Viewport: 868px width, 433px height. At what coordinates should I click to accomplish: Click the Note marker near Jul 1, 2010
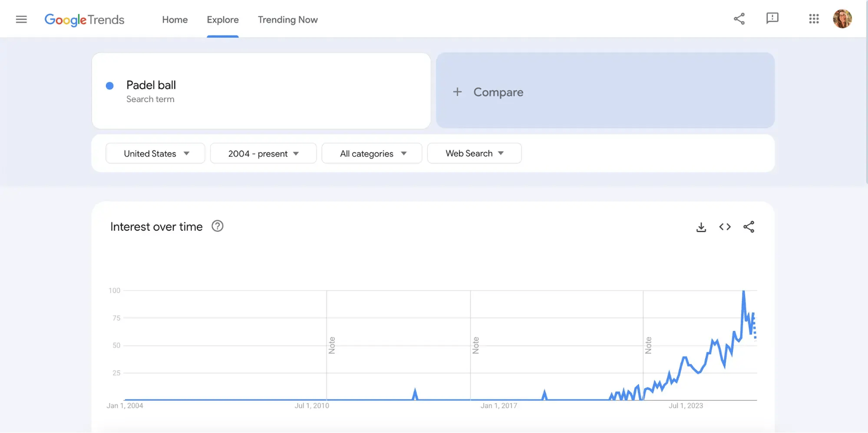[332, 345]
